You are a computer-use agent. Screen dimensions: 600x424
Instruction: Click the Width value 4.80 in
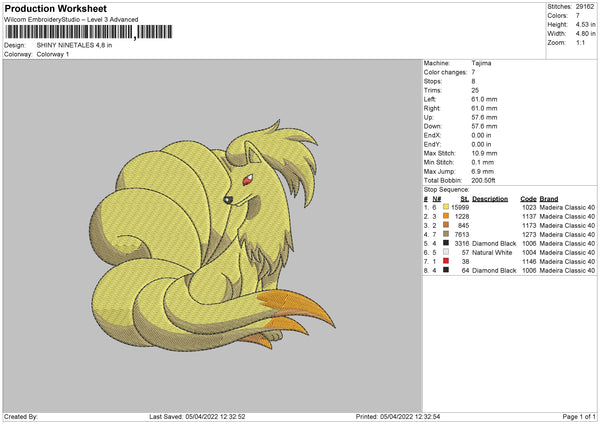pyautogui.click(x=585, y=34)
